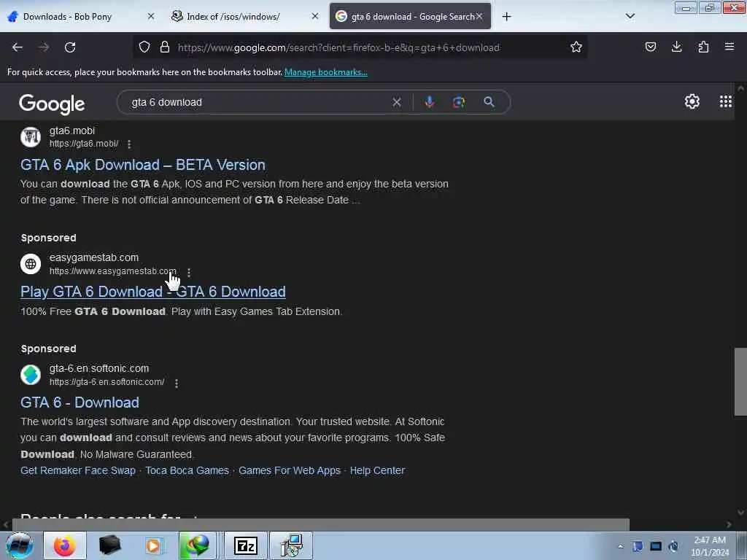Click the Action Center flag tray icon
The width and height of the screenshot is (747, 560).
(x=638, y=546)
